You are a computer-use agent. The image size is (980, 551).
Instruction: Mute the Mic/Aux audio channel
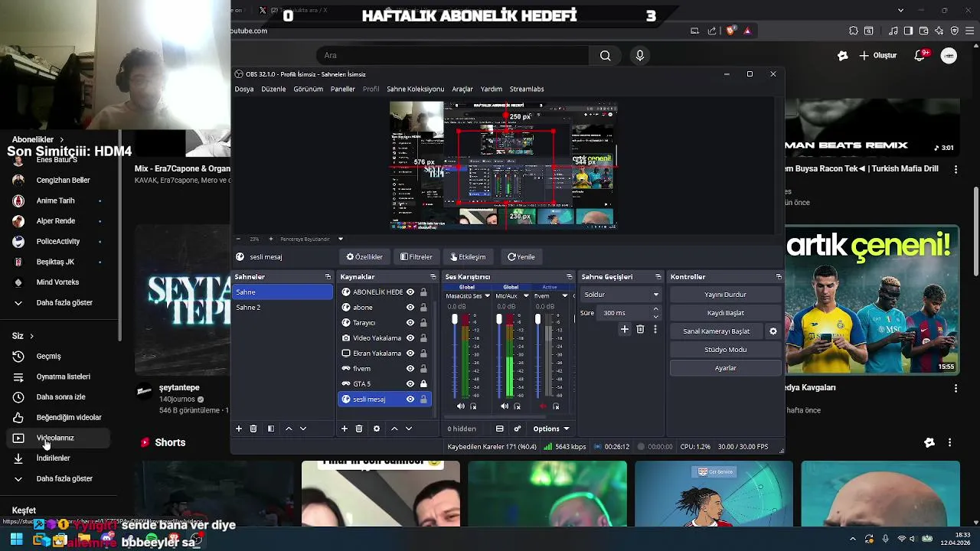504,406
